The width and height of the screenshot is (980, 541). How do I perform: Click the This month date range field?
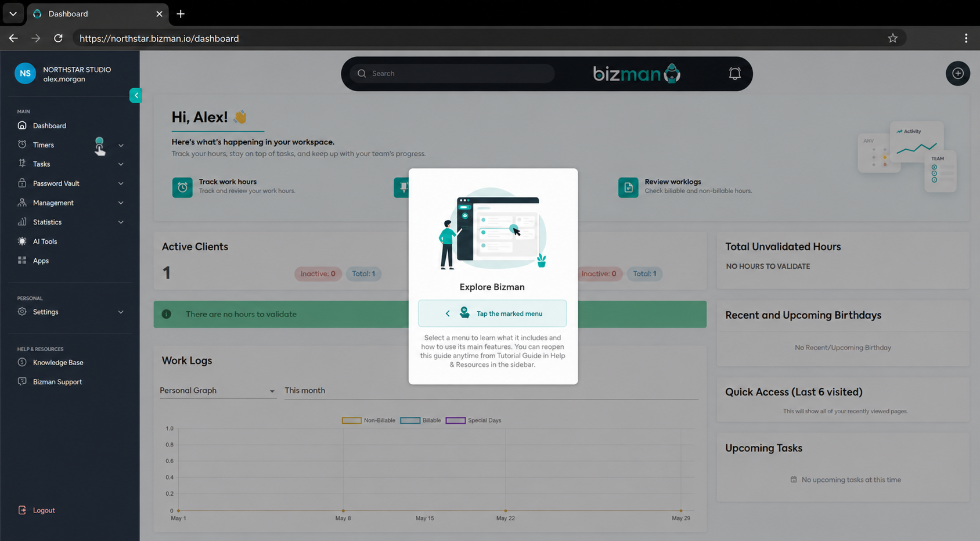click(491, 391)
